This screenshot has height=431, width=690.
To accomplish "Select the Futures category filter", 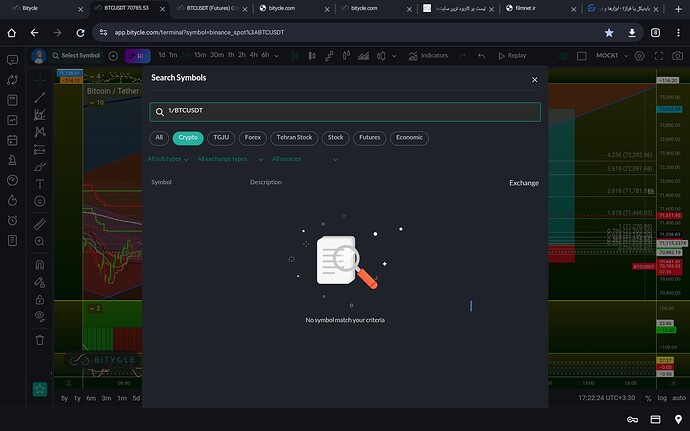I will [370, 138].
